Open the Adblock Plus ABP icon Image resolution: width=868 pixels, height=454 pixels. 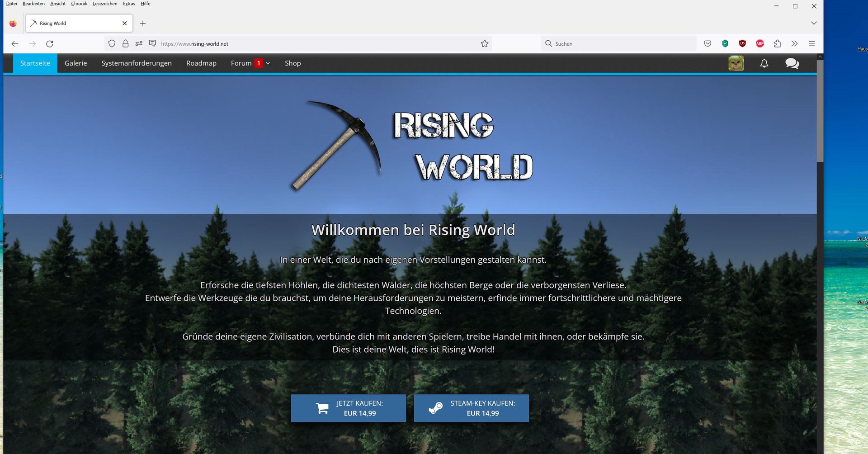[x=760, y=44]
